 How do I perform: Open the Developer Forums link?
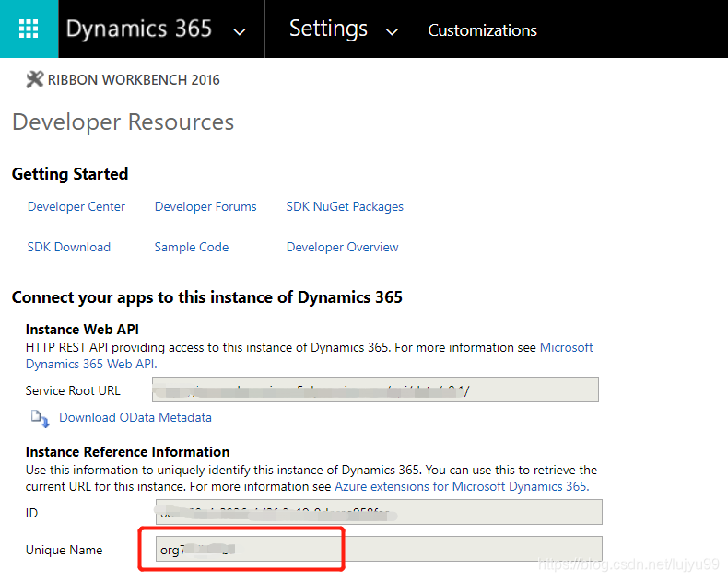205,206
